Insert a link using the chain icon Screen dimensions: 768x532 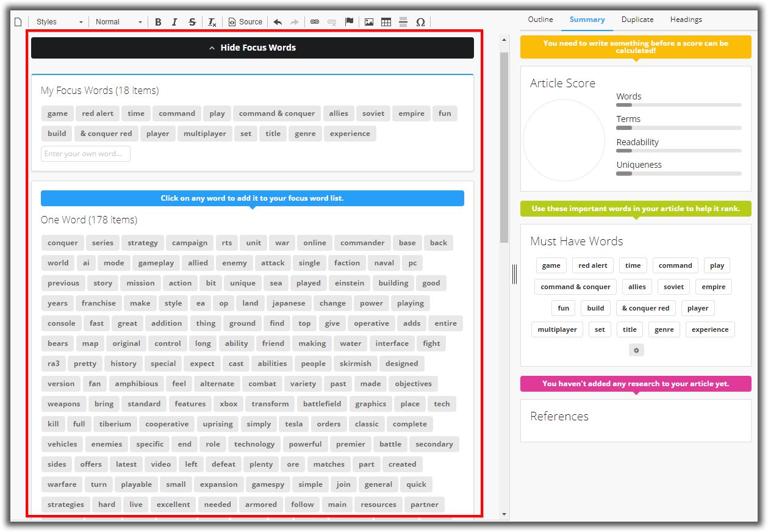[x=315, y=22]
